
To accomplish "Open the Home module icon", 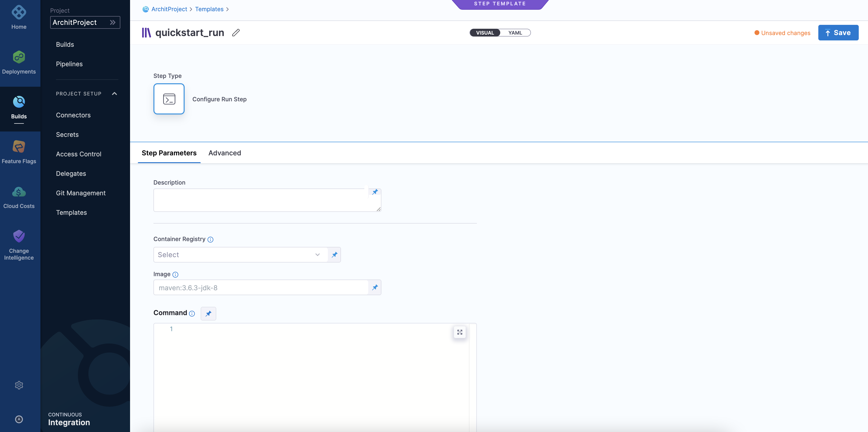I will pyautogui.click(x=19, y=12).
